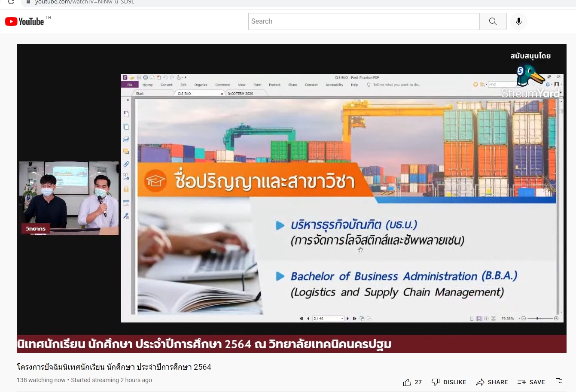Start voice search with the microphone icon

(518, 21)
